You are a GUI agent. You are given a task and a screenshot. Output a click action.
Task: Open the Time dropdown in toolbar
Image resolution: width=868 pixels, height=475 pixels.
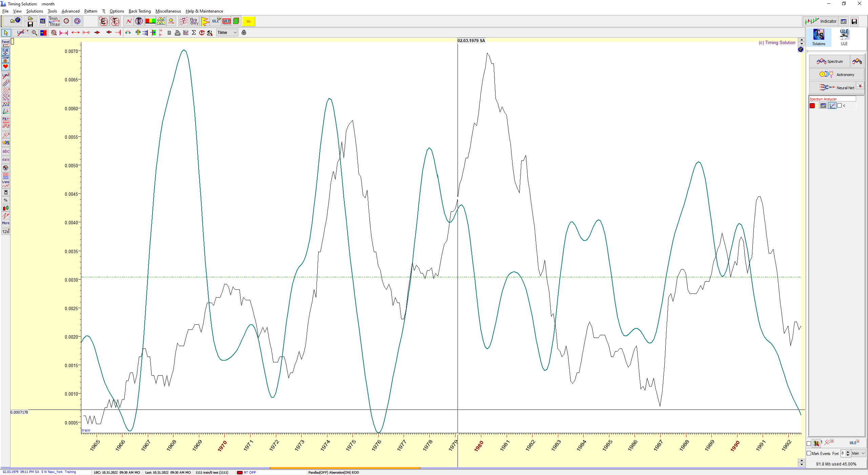click(227, 33)
